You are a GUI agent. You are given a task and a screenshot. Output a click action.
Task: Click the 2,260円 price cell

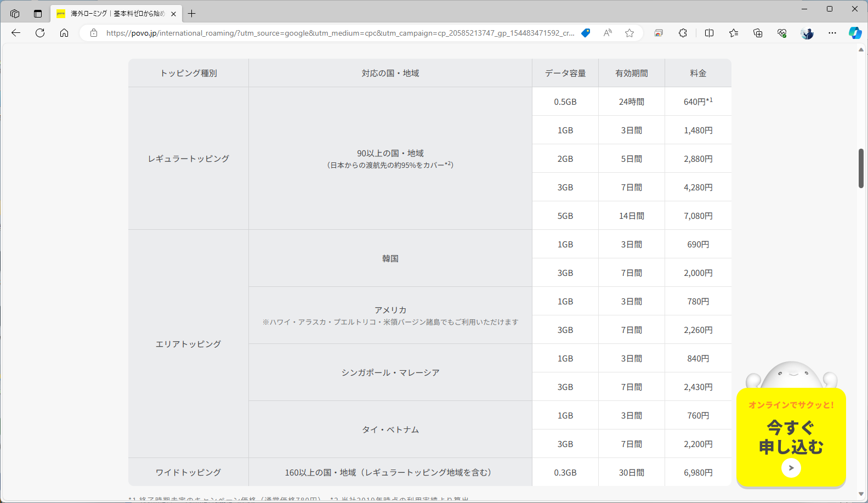[x=698, y=330]
